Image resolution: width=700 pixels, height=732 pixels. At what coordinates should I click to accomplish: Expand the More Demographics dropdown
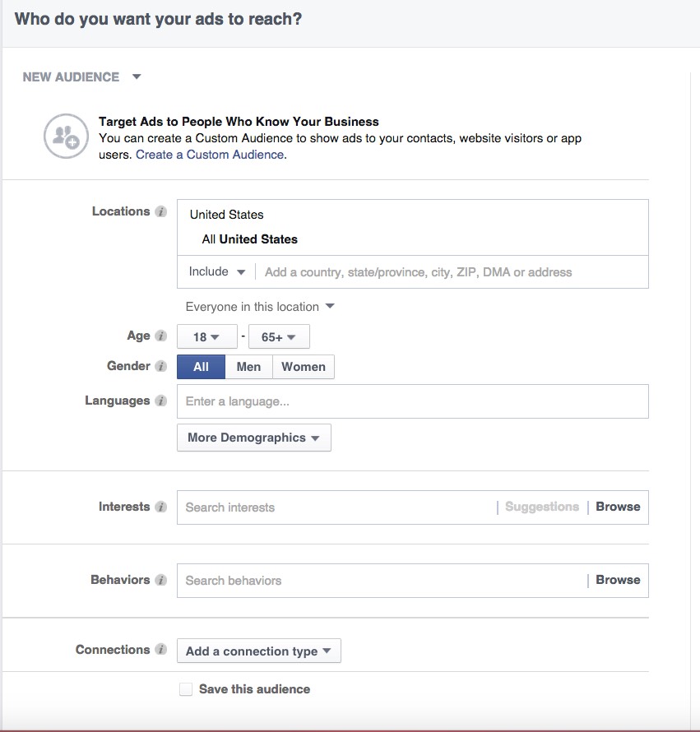coord(253,438)
